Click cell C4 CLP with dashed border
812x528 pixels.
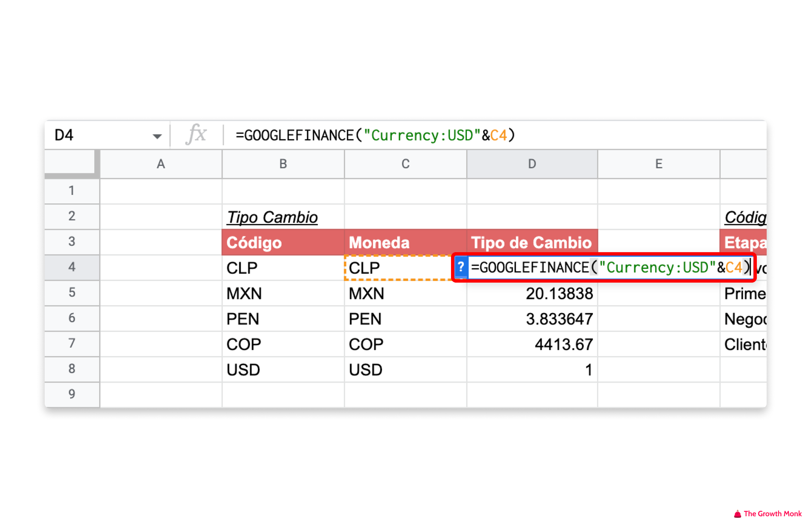(399, 268)
